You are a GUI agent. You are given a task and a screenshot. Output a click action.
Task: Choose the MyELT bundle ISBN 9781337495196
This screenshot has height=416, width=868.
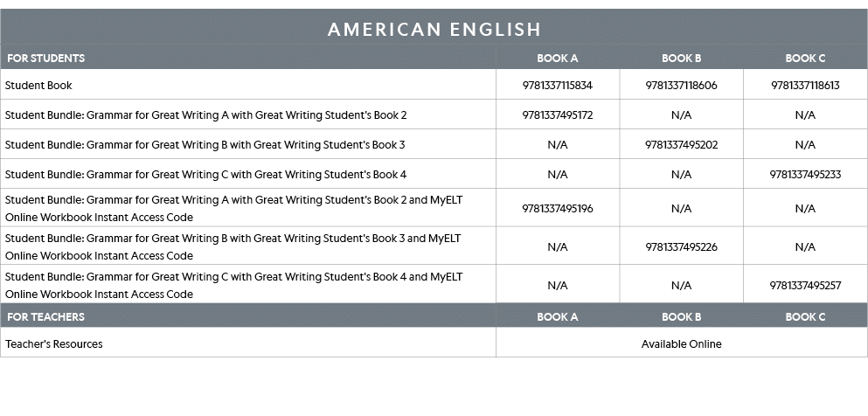pos(557,209)
